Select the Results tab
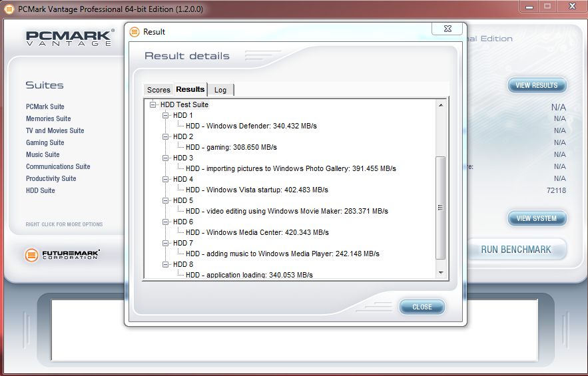The height and width of the screenshot is (376, 588). click(190, 89)
